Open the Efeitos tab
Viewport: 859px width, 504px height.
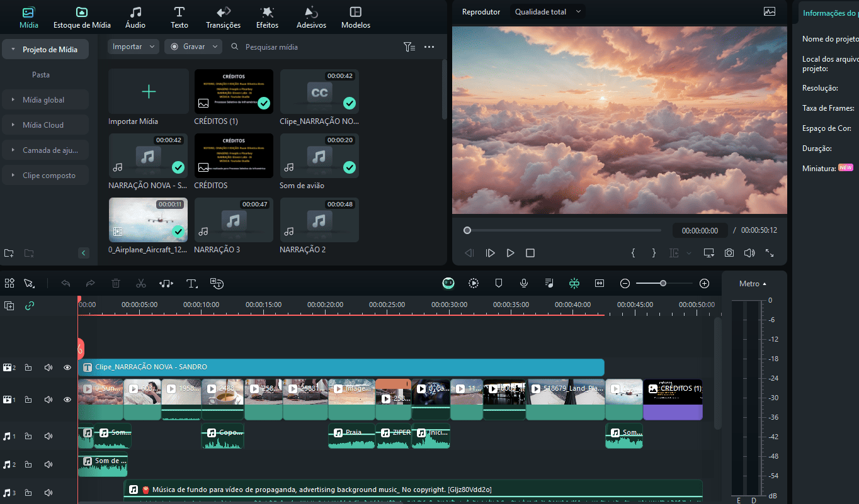tap(267, 18)
